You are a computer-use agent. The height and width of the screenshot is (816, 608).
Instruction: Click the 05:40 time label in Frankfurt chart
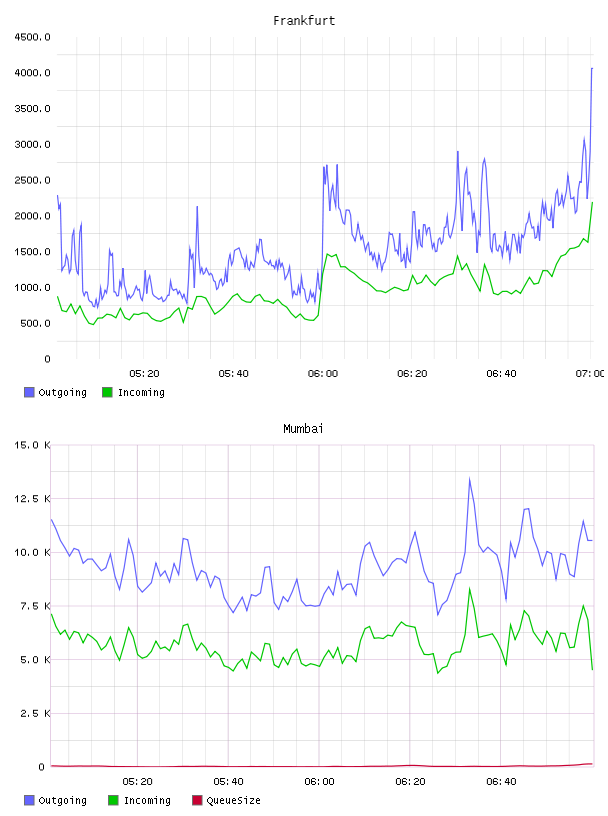click(x=233, y=374)
